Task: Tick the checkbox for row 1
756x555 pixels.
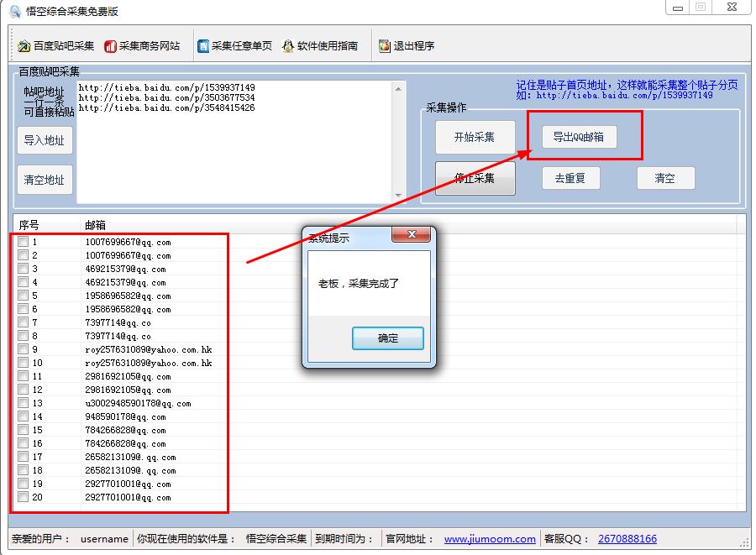Action: coord(24,242)
